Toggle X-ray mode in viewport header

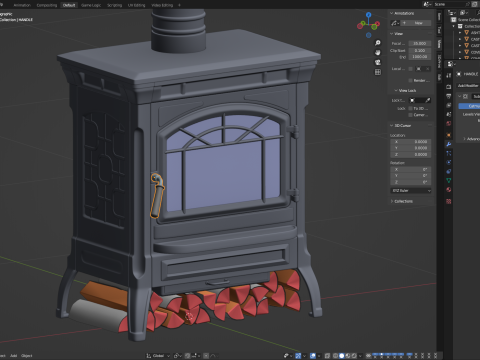click(x=327, y=356)
